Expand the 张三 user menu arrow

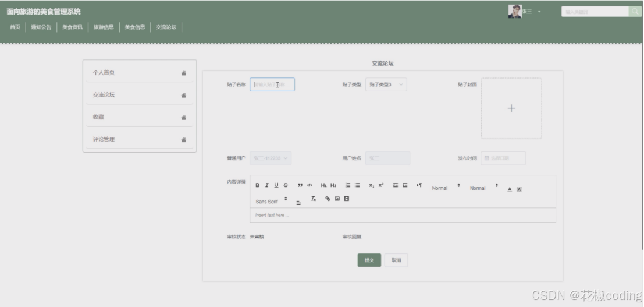[539, 12]
